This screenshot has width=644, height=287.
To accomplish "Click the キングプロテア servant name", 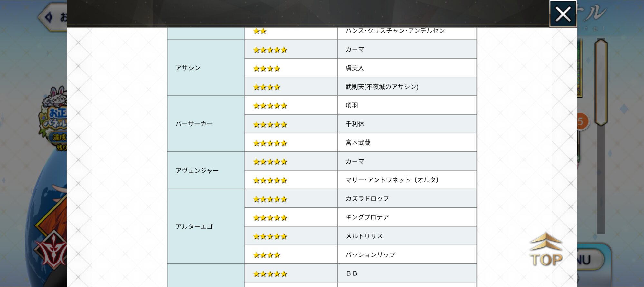I will 367,217.
